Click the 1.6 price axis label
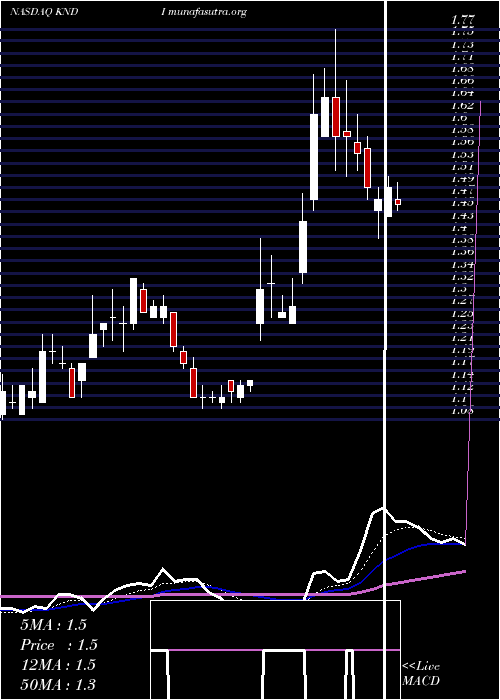 tap(460, 118)
